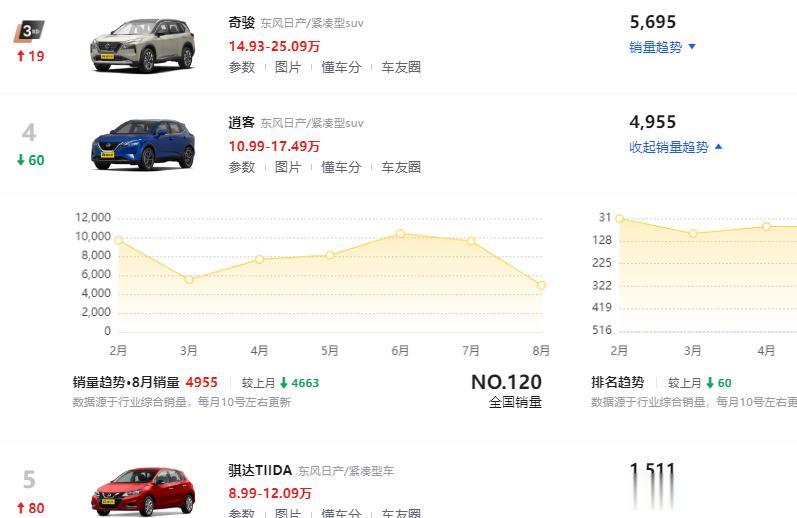Image resolution: width=797 pixels, height=518 pixels.
Task: Click the 5,695 sales figure for 奇骏
Action: click(x=653, y=22)
